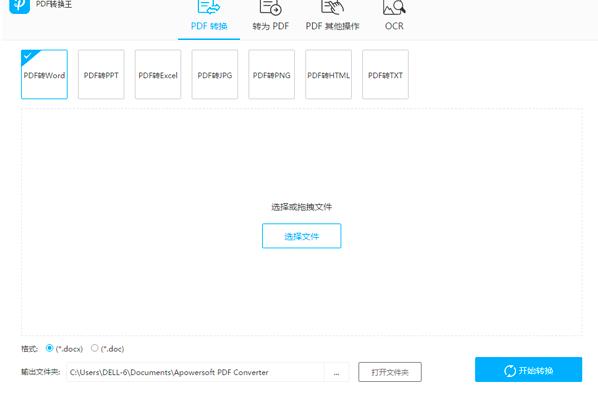Choose the PDF转PNG conversion tile
Viewport: 598px width, 416px height.
pos(272,74)
